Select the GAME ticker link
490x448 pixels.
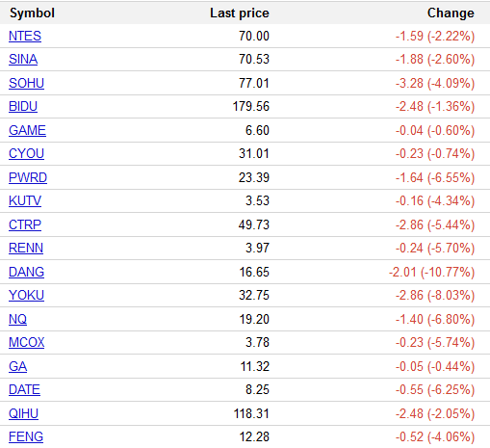pos(27,130)
